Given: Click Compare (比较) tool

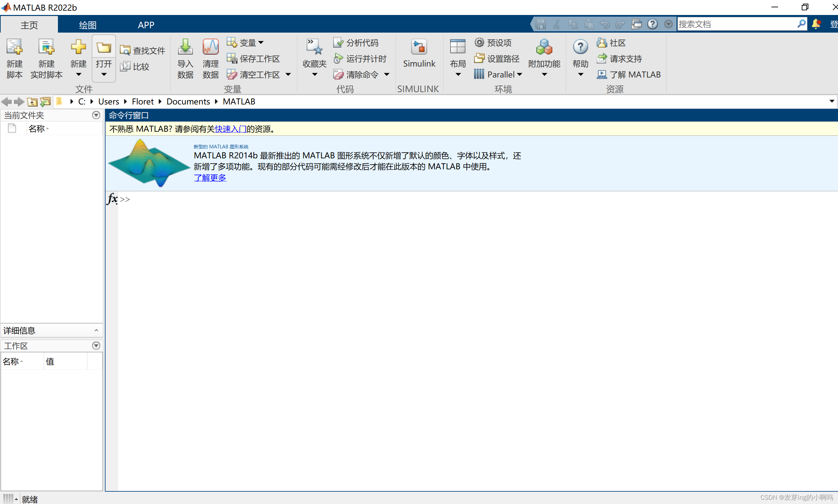Looking at the screenshot, I should [135, 67].
